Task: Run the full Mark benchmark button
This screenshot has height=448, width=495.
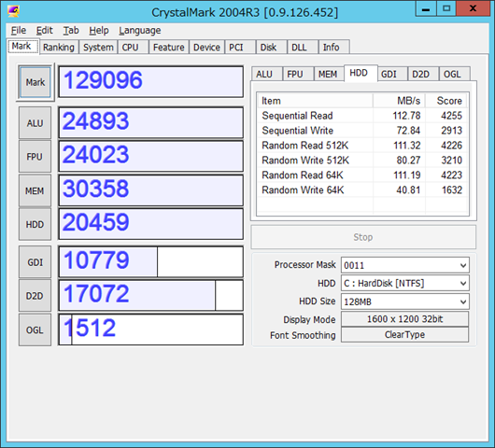Action: click(x=35, y=82)
